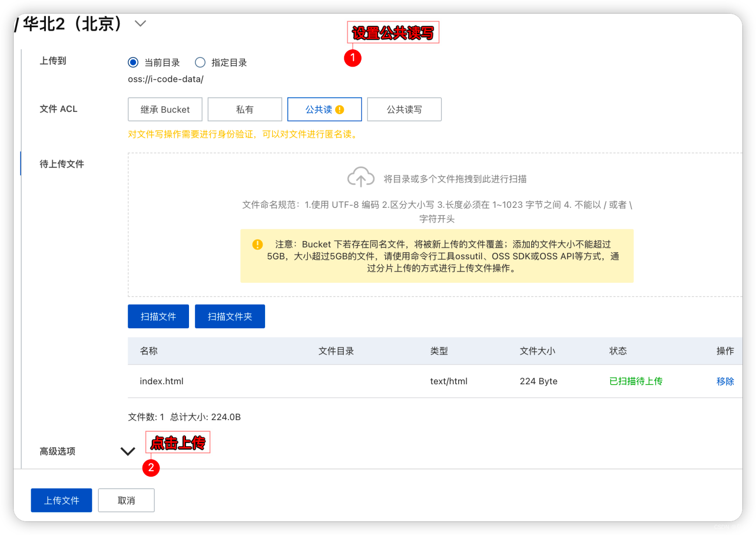This screenshot has width=756, height=535.
Task: Click the 文件数: 1 总计大小 summary text
Action: click(x=184, y=417)
